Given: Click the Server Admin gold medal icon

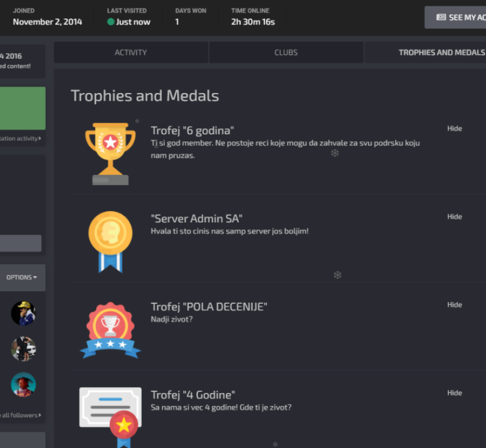Looking at the screenshot, I should 110,242.
